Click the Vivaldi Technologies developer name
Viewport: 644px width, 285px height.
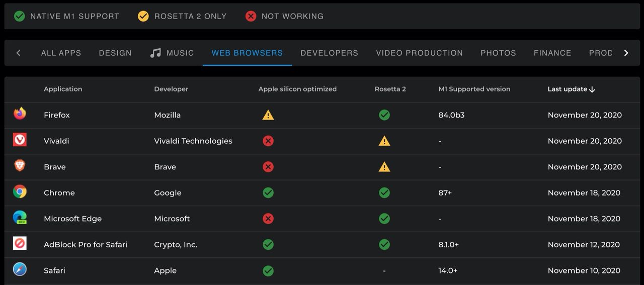pyautogui.click(x=193, y=141)
